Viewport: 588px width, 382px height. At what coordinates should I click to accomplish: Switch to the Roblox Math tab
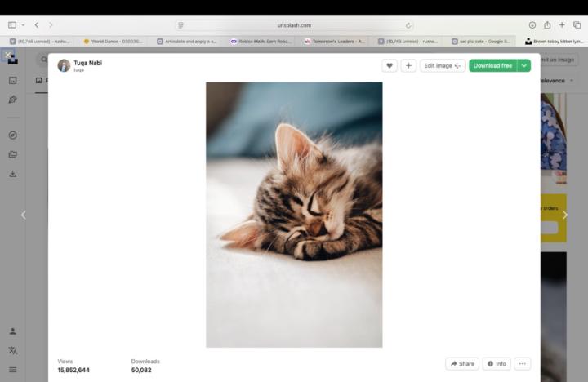pos(260,41)
